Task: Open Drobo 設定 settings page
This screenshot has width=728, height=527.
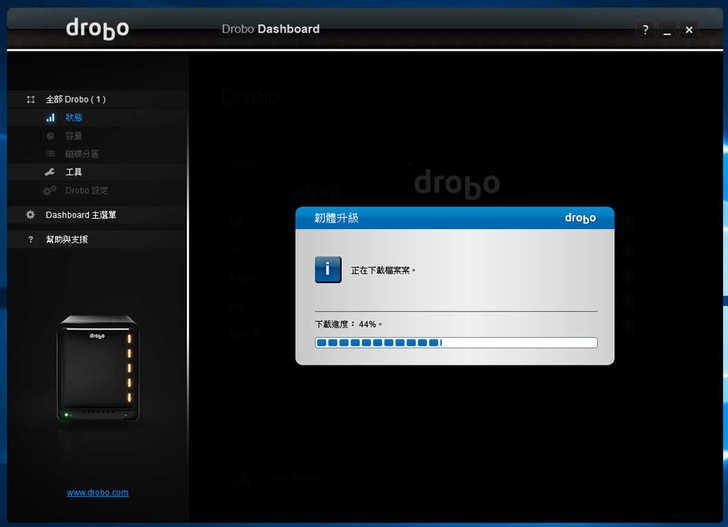Action: pyautogui.click(x=86, y=190)
